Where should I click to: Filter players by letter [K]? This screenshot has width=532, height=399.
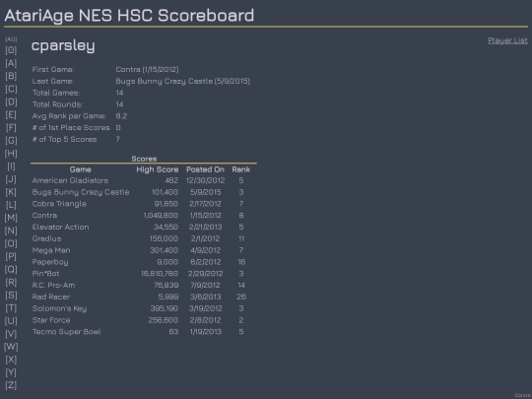pyautogui.click(x=11, y=192)
